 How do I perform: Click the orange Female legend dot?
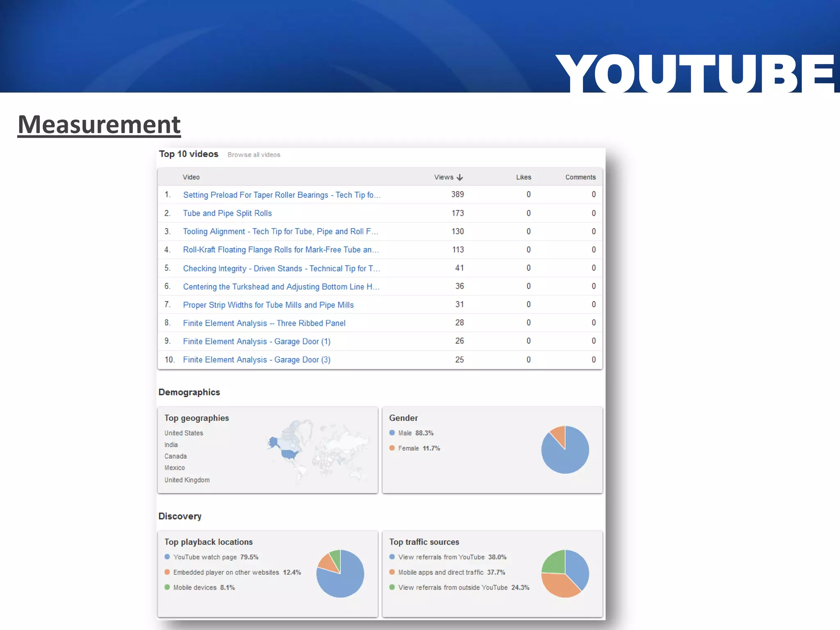click(392, 448)
